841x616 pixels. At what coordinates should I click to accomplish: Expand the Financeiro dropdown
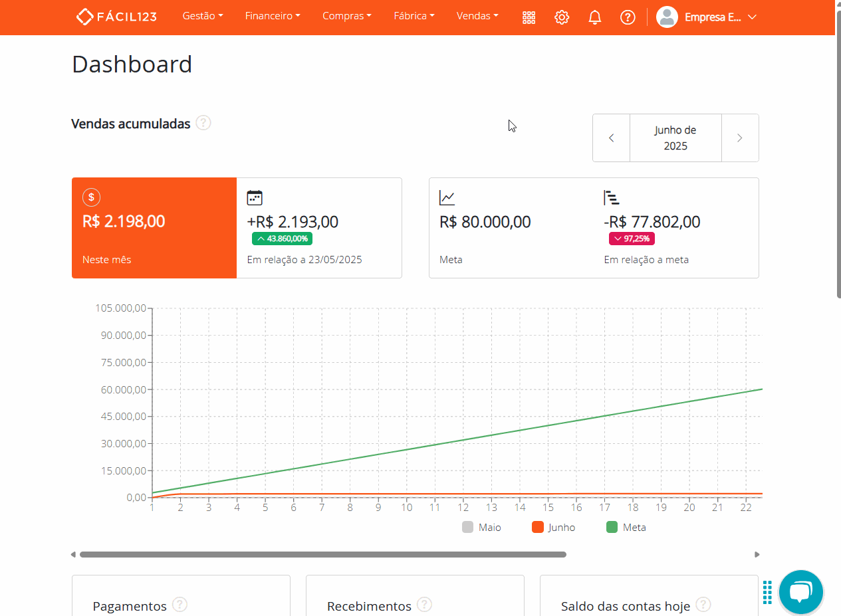pos(272,15)
